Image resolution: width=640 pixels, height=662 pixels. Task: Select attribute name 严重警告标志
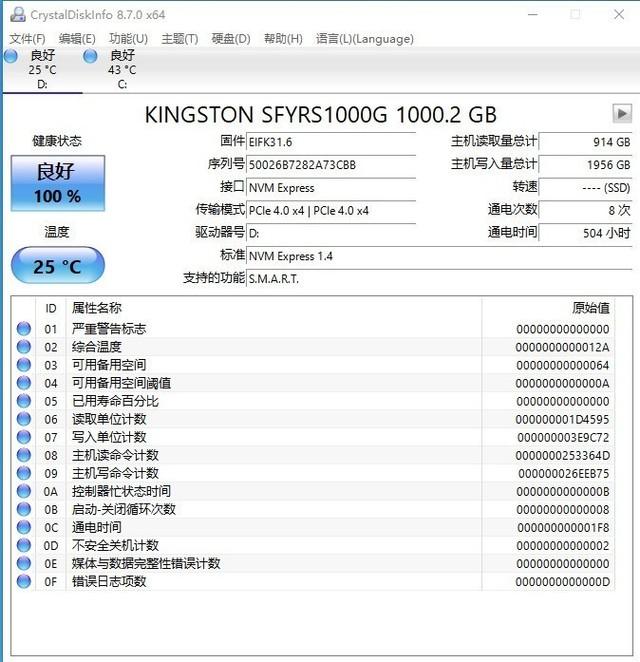pos(109,328)
